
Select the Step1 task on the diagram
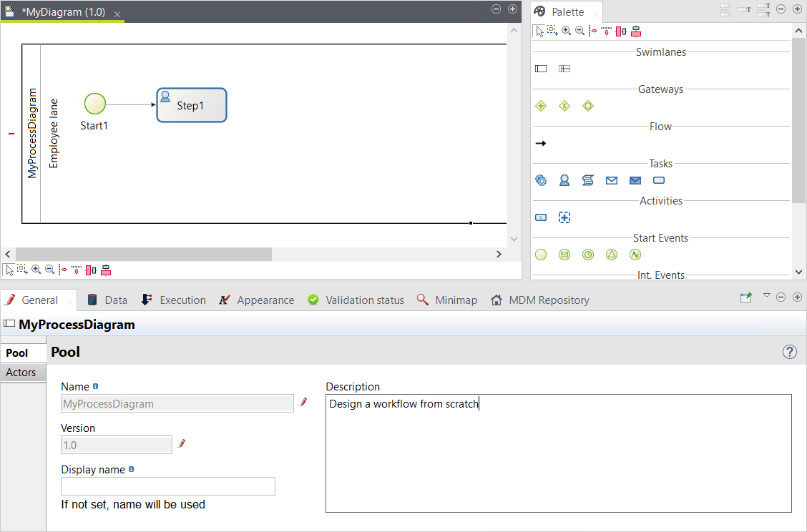tap(192, 105)
